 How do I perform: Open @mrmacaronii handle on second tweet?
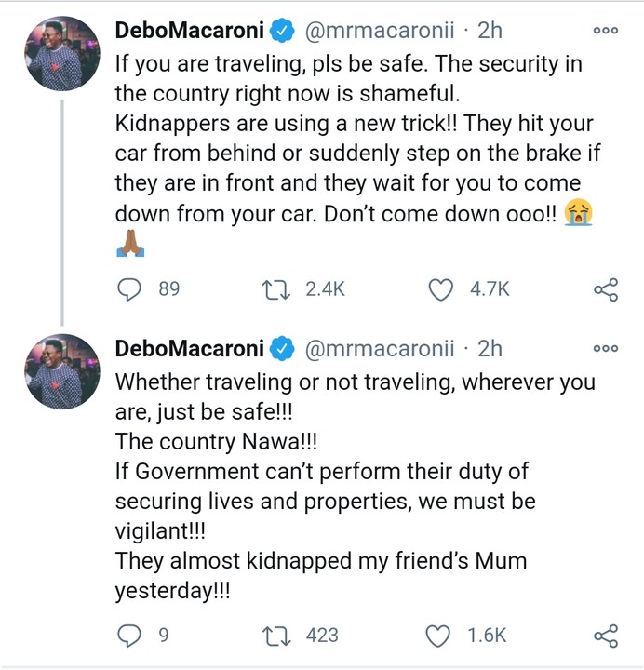379,349
